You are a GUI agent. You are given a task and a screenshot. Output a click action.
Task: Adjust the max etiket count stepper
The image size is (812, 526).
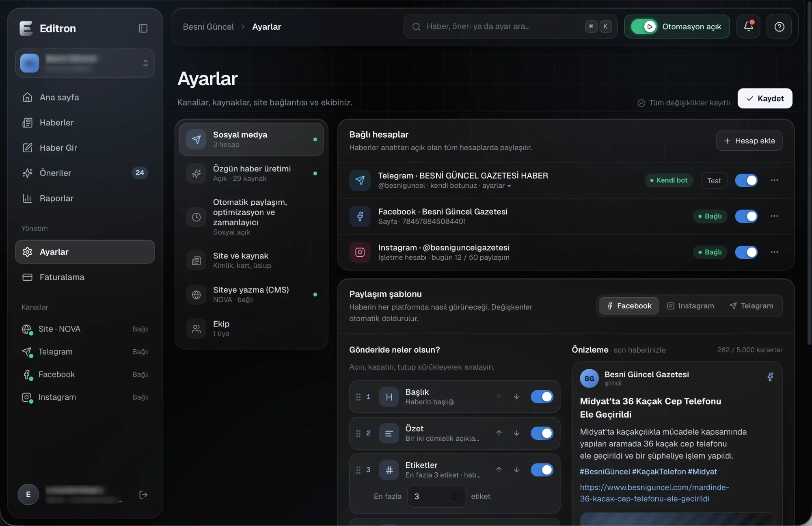point(455,496)
